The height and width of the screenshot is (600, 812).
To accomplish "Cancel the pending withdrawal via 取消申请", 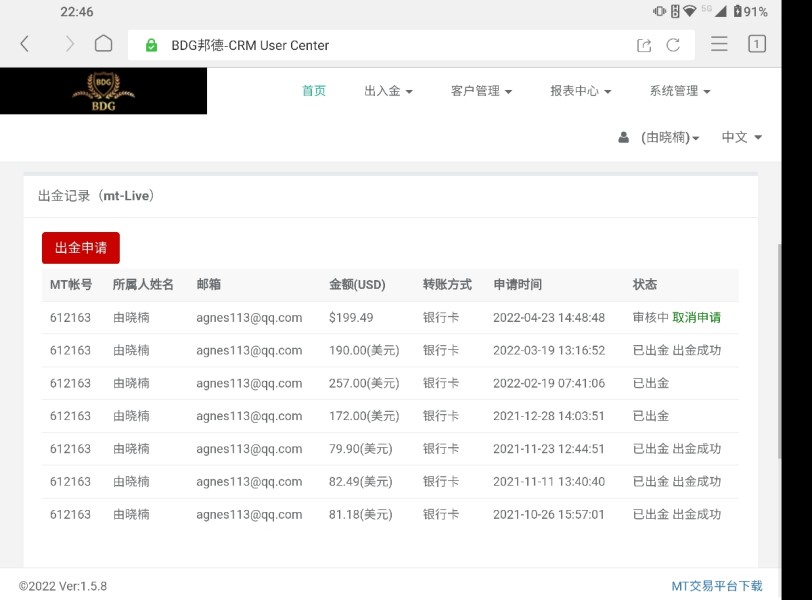I will (697, 317).
